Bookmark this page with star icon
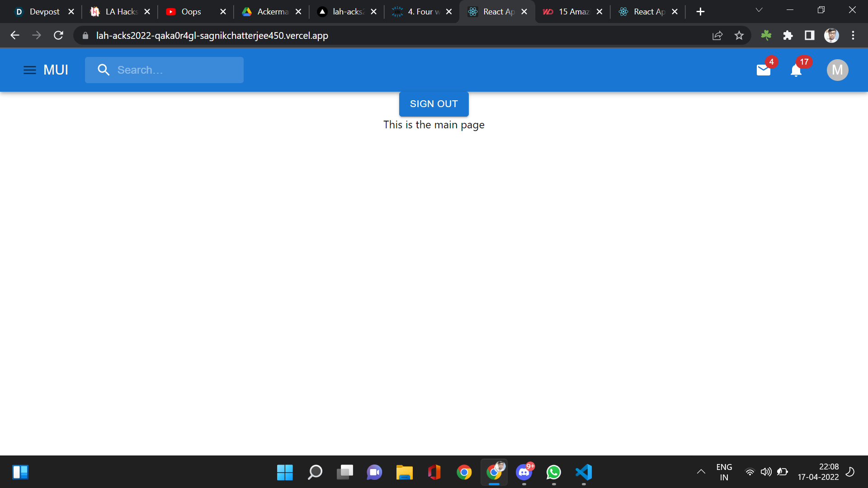The image size is (868, 488). click(x=739, y=36)
